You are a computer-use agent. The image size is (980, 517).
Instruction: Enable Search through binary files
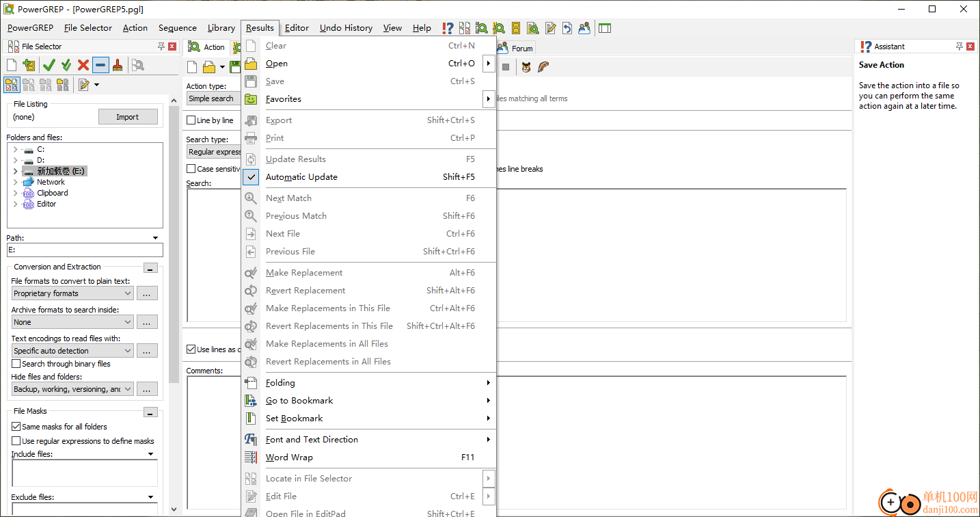pos(16,364)
